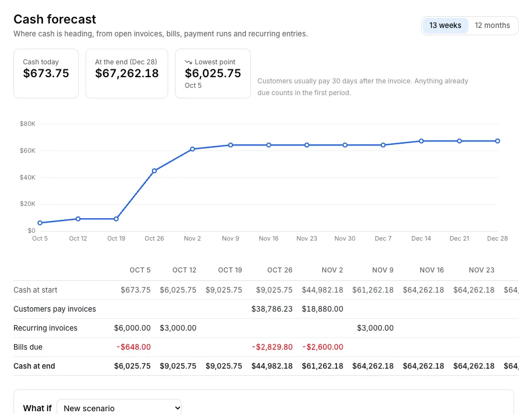Select the Dec 14 chart data point

(x=421, y=141)
